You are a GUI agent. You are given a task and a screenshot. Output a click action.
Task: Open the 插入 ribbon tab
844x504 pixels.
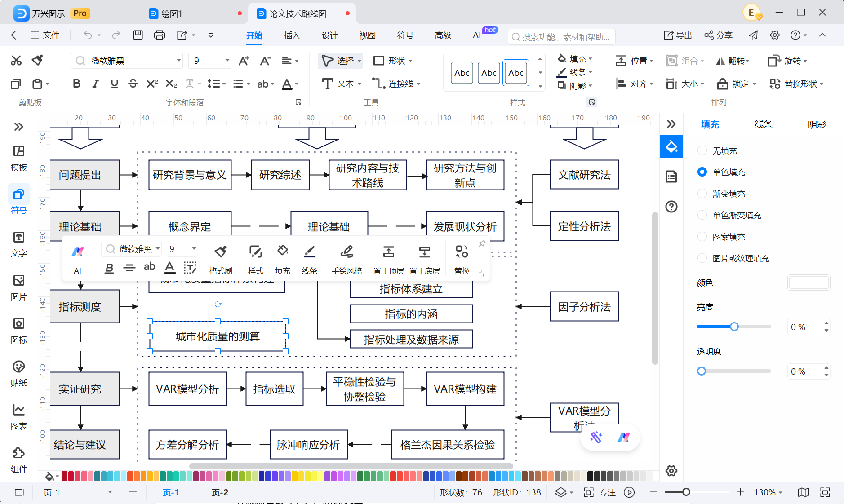click(292, 35)
